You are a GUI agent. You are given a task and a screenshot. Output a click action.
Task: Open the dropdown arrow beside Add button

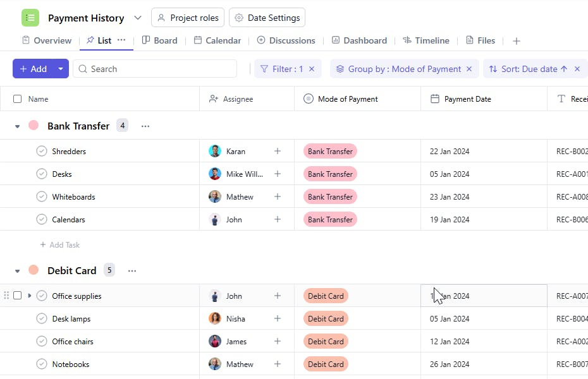(61, 69)
